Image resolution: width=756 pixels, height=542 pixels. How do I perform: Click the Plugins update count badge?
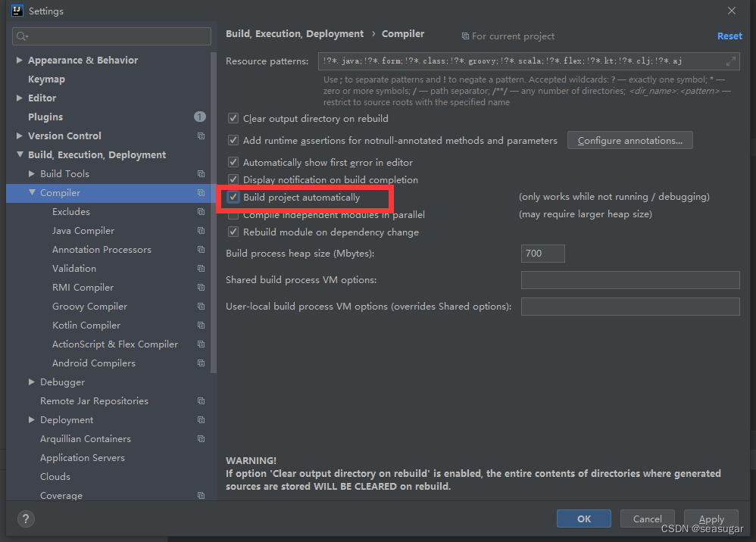200,117
